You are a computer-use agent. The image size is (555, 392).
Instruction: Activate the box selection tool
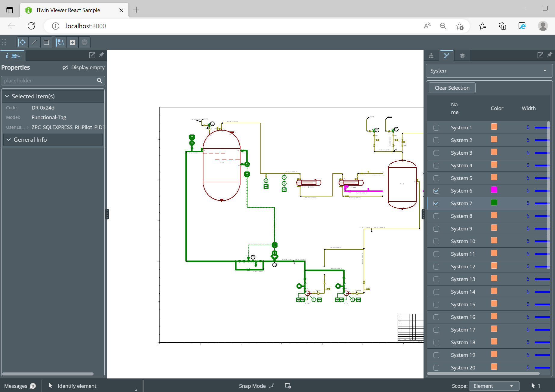click(x=46, y=42)
